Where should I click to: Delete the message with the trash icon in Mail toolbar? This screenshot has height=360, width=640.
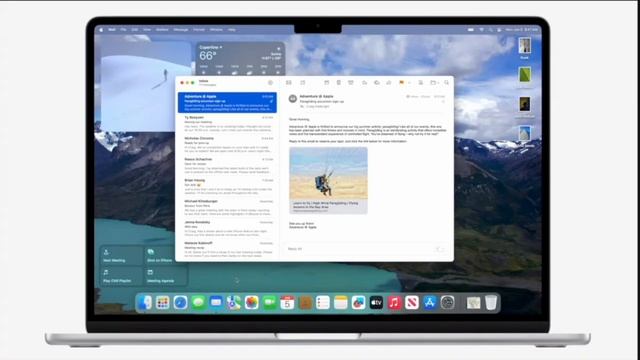pyautogui.click(x=338, y=83)
